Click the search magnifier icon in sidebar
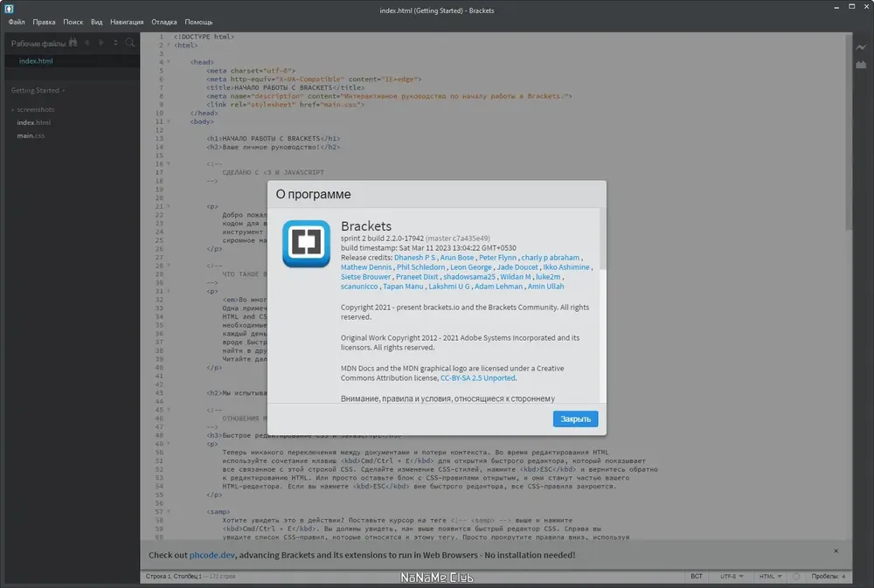The height and width of the screenshot is (588, 874). pyautogui.click(x=130, y=43)
